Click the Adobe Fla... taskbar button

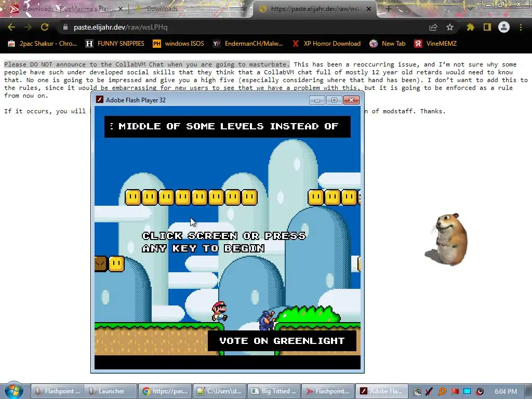click(x=382, y=391)
